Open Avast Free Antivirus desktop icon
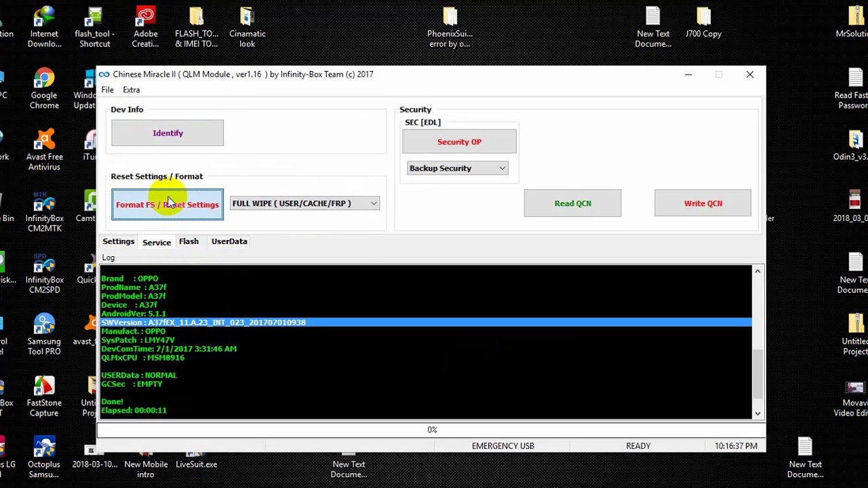The width and height of the screenshot is (868, 488). coord(44,150)
